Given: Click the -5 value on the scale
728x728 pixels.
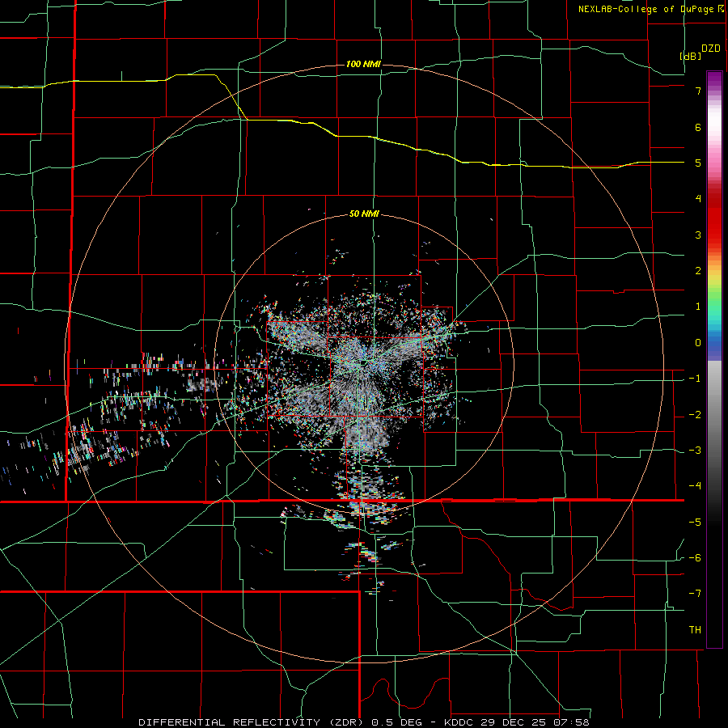Looking at the screenshot, I should (695, 523).
